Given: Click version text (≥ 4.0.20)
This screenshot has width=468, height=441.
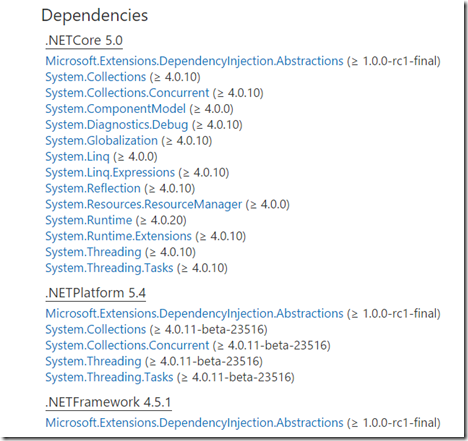Looking at the screenshot, I should click(x=161, y=220).
